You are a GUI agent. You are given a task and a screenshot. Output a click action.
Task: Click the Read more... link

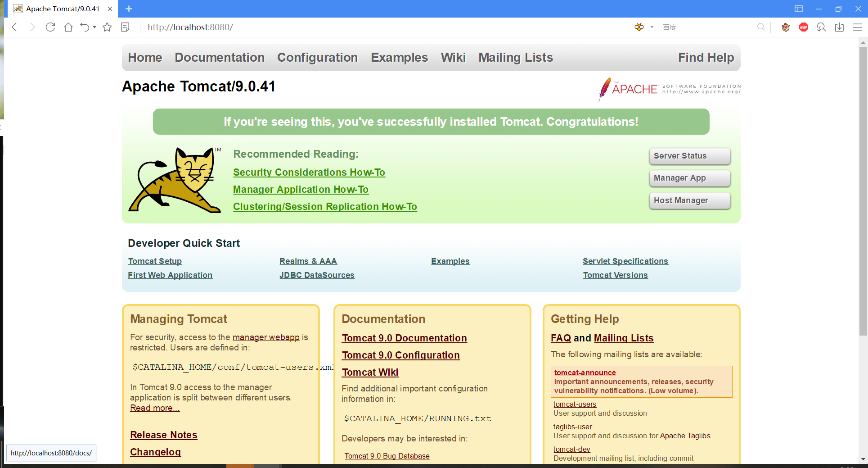pyautogui.click(x=155, y=408)
